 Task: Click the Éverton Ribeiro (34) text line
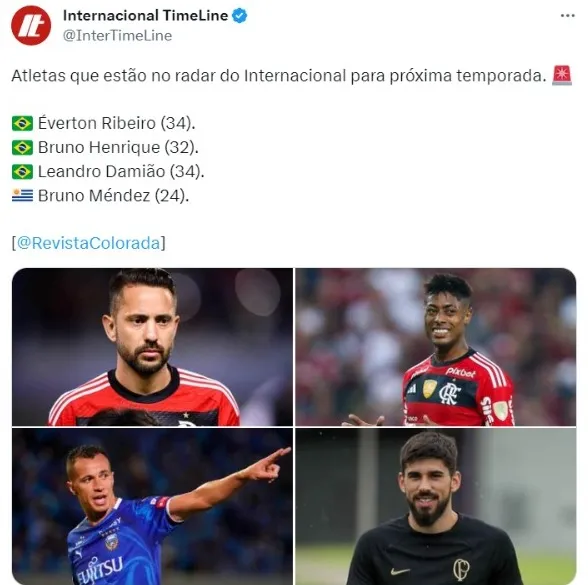point(117,123)
